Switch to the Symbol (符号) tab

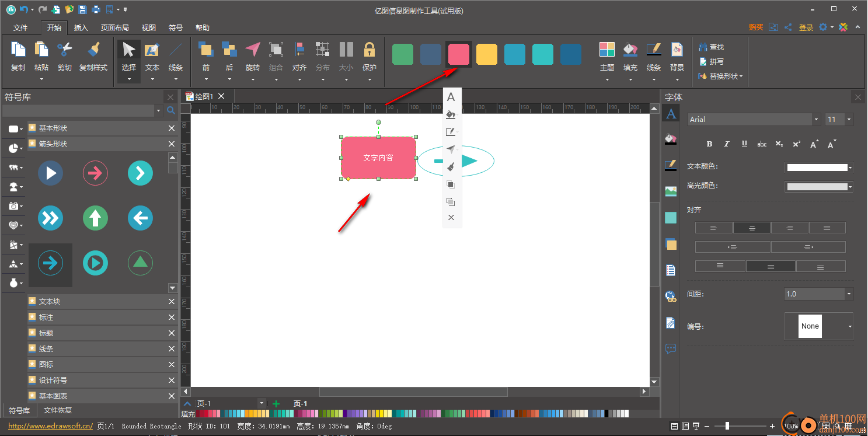pos(176,28)
